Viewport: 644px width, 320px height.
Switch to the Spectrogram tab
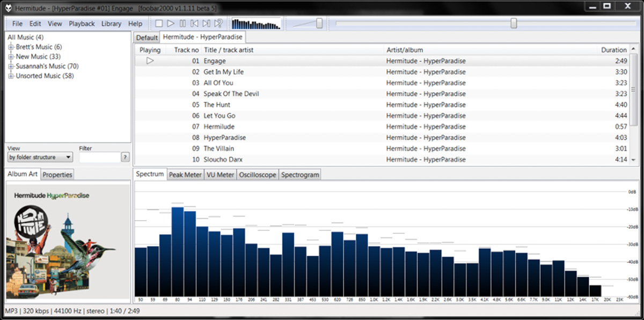(x=300, y=175)
